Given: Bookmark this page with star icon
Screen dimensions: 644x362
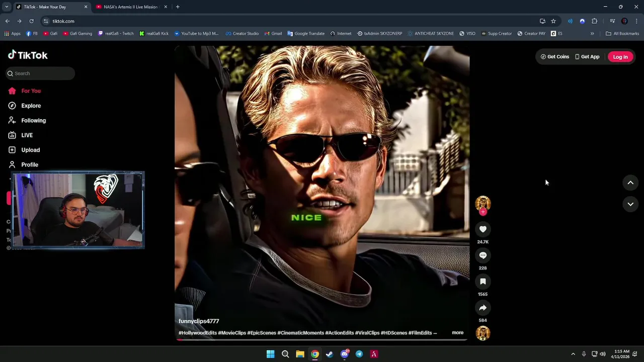Looking at the screenshot, I should 553,21.
